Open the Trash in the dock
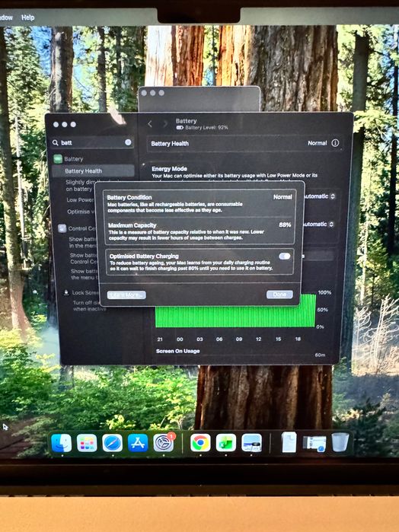 [340, 442]
